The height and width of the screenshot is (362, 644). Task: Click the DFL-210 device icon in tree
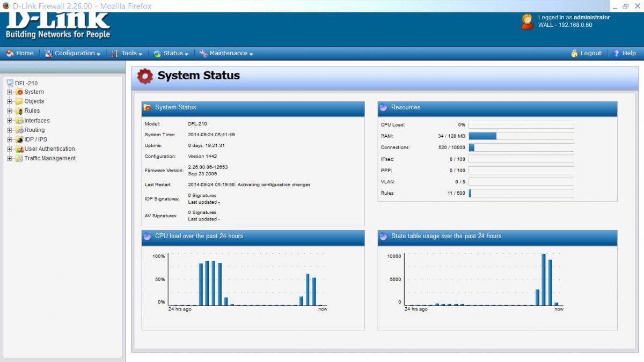10,83
